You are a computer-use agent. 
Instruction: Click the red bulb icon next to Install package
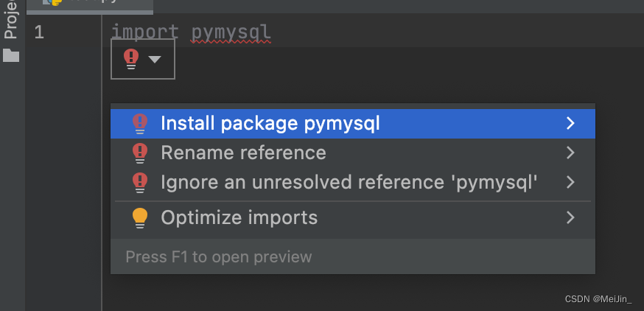pos(140,124)
